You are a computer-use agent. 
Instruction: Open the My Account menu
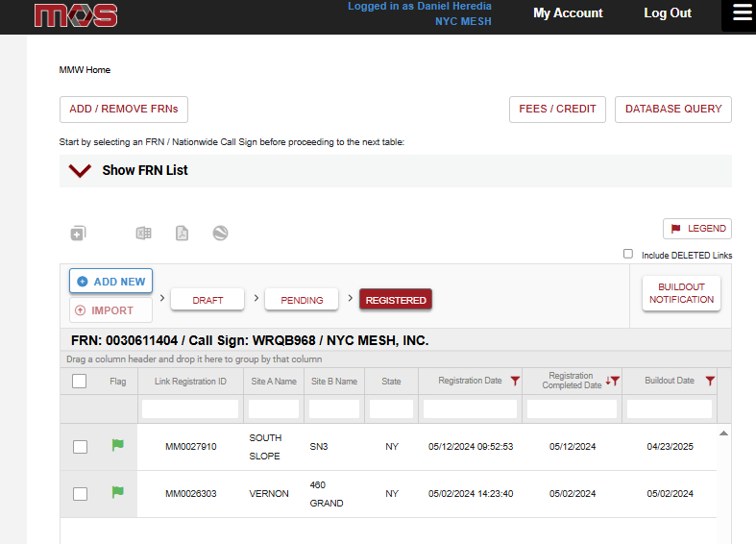[x=568, y=13]
